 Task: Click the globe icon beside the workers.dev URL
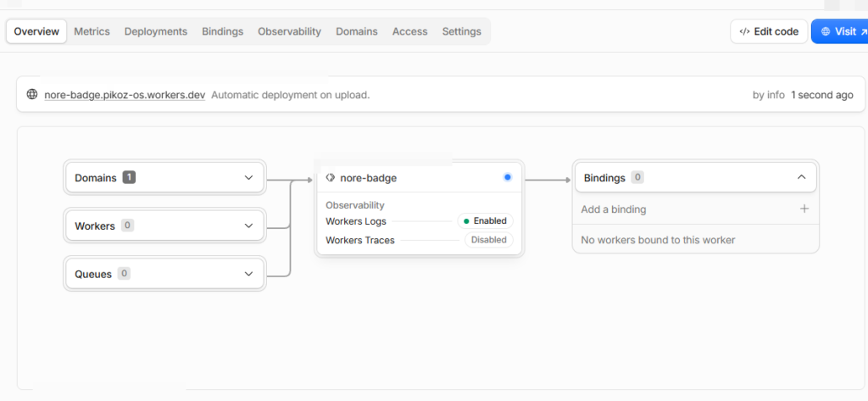[32, 94]
